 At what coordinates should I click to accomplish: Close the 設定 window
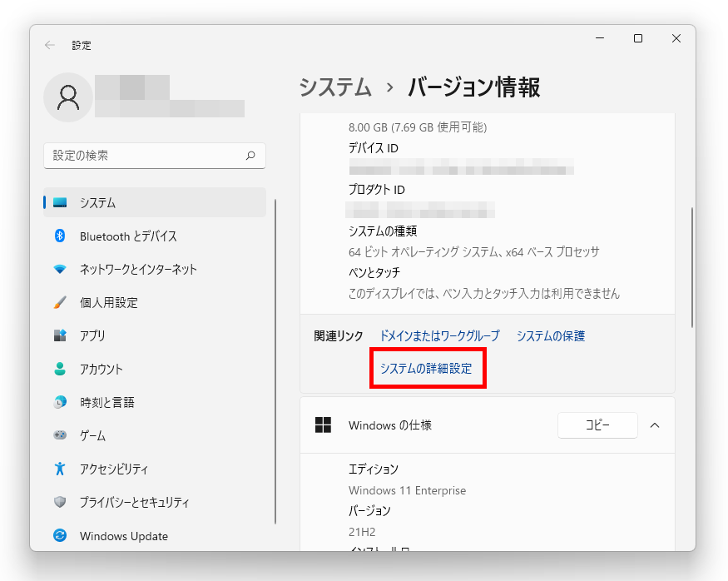click(676, 38)
